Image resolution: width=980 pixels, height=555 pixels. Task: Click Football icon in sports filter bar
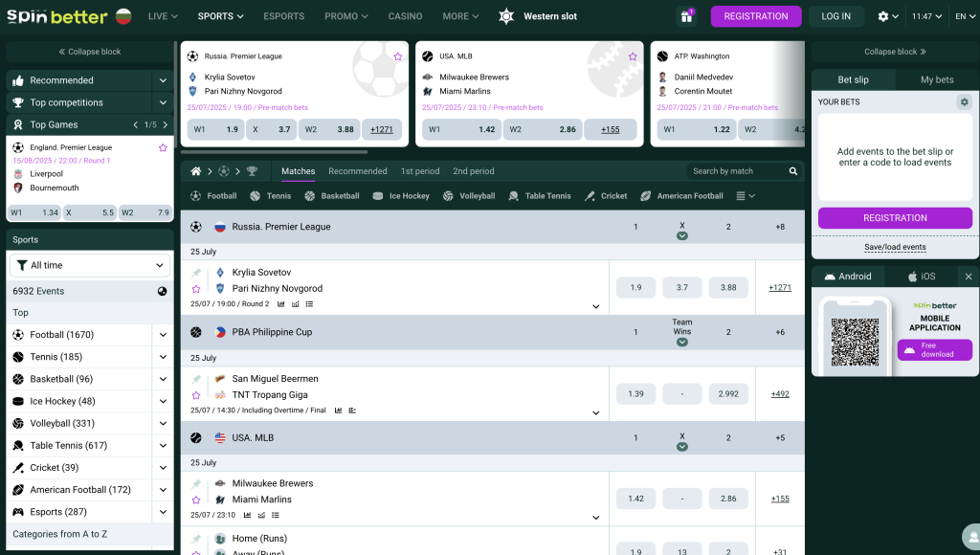click(x=195, y=196)
